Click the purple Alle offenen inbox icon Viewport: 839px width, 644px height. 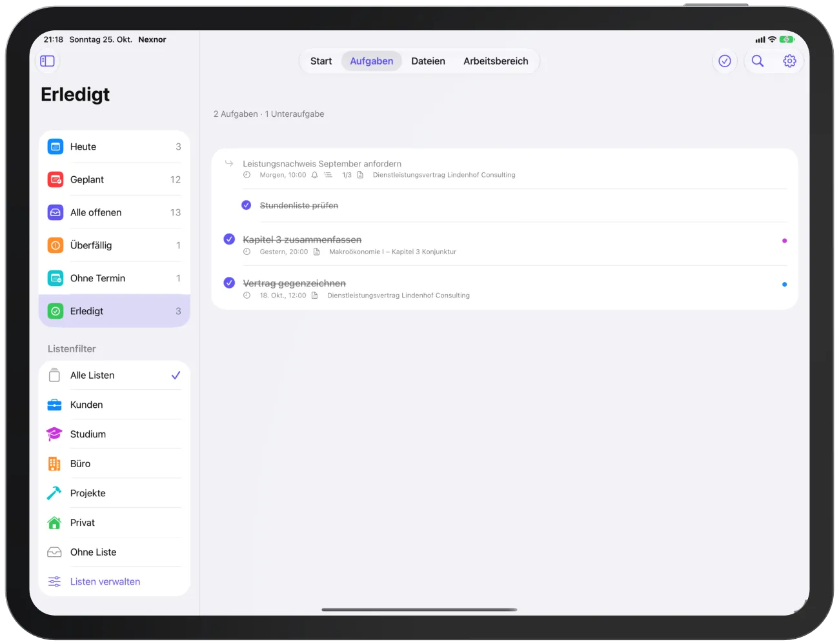(56, 213)
